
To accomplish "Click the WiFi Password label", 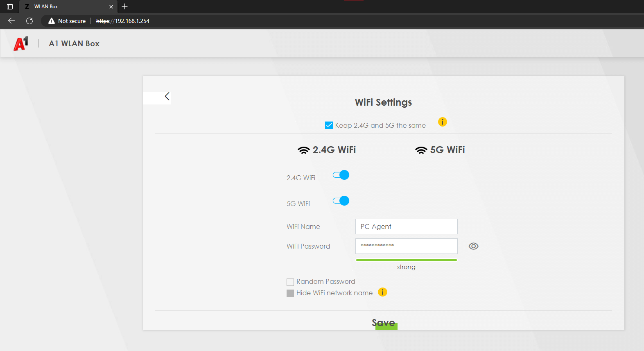I will [x=308, y=246].
